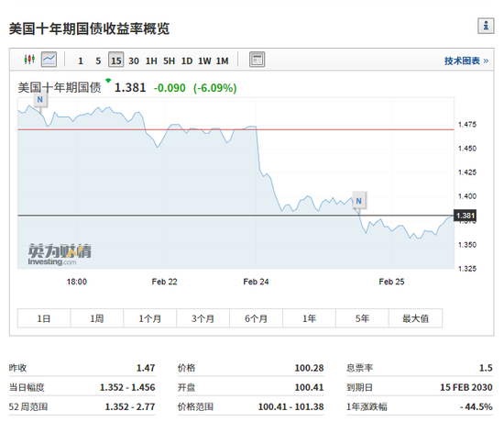504x422 pixels.
Task: Choose the 1H interval
Action: [x=151, y=61]
